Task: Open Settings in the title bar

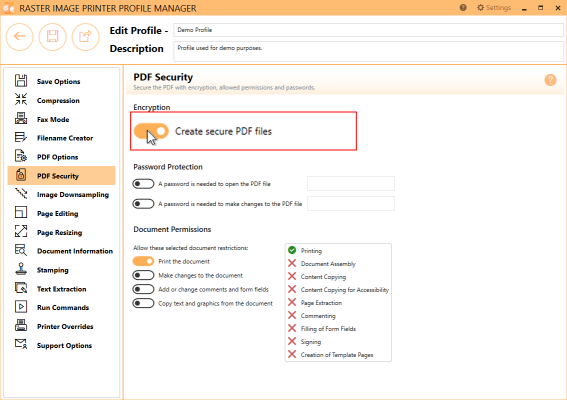Action: (494, 8)
